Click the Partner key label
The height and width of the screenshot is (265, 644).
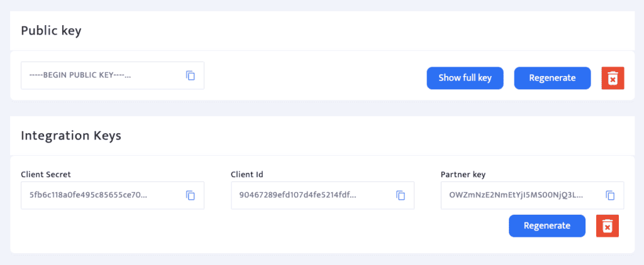point(463,174)
